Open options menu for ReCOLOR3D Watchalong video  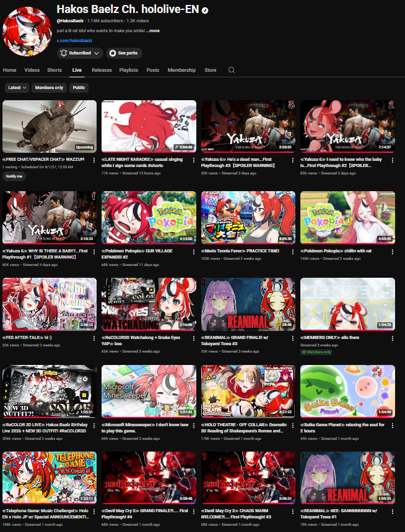194,338
